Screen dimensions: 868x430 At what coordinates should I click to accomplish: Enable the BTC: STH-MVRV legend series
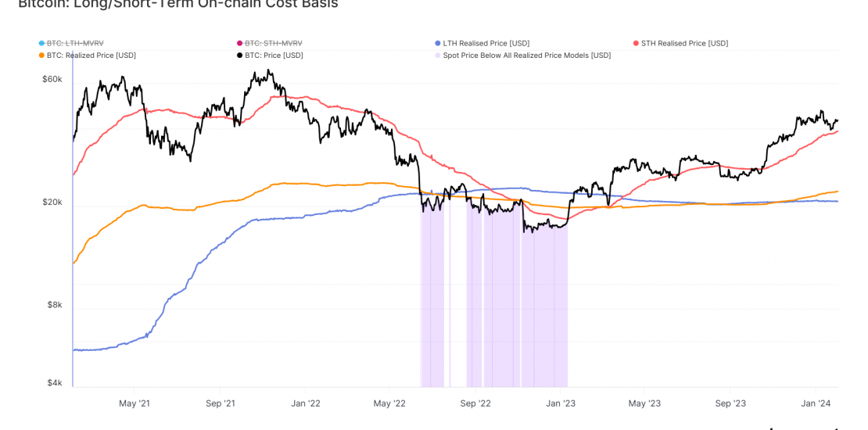274,43
